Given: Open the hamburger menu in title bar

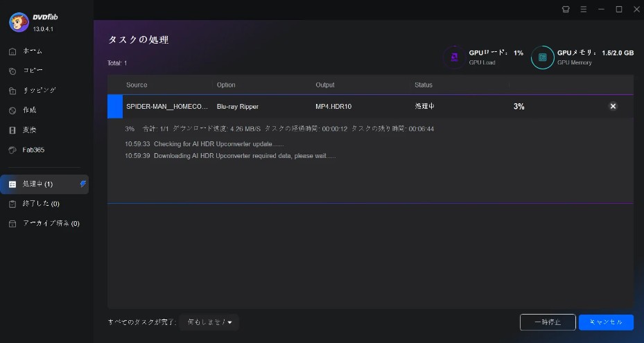Looking at the screenshot, I should [x=583, y=10].
